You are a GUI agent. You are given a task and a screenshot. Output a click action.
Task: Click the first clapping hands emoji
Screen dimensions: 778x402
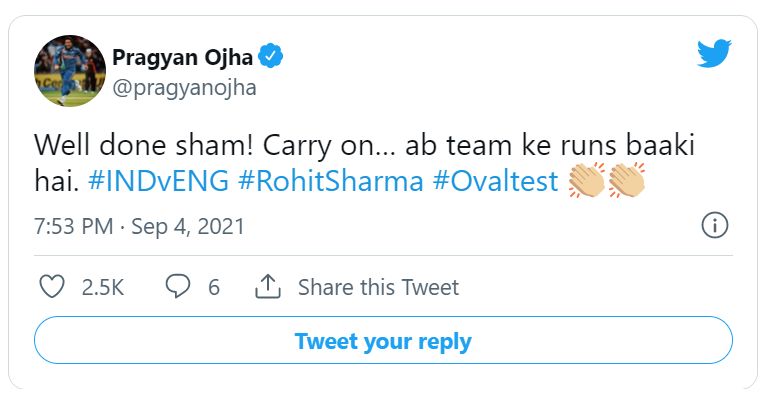click(587, 181)
